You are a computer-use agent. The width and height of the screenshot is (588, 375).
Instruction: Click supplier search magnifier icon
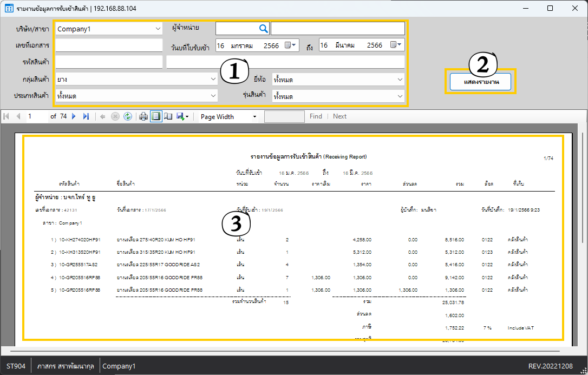[263, 29]
